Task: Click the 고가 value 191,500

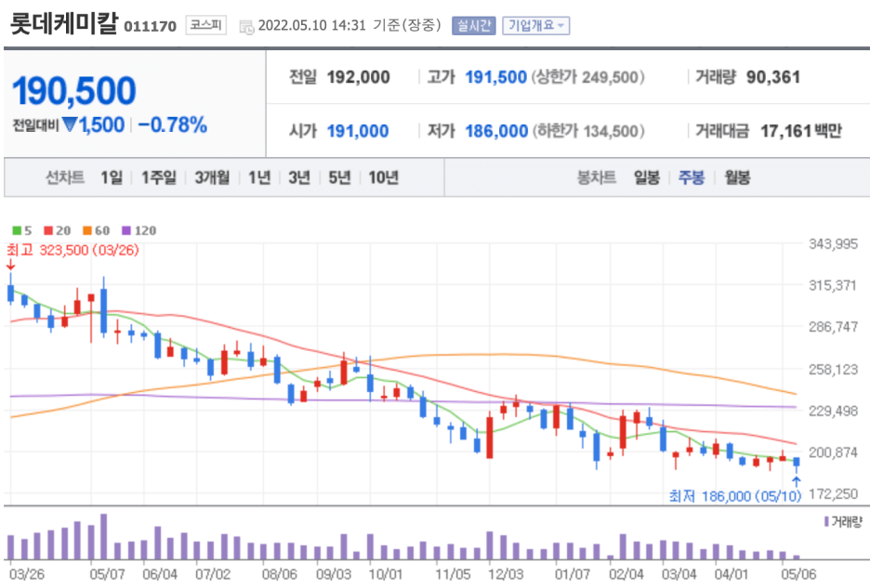Action: point(495,77)
